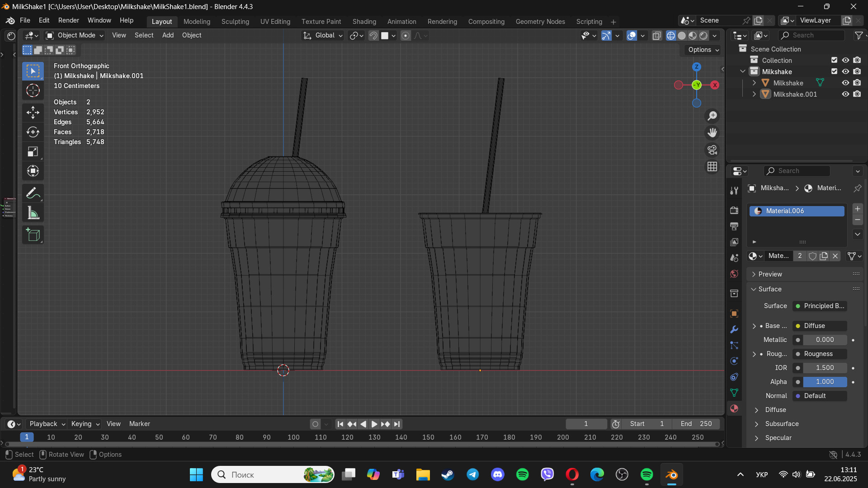Uncheck Milkshake collection checkbox in outliner

tap(835, 71)
